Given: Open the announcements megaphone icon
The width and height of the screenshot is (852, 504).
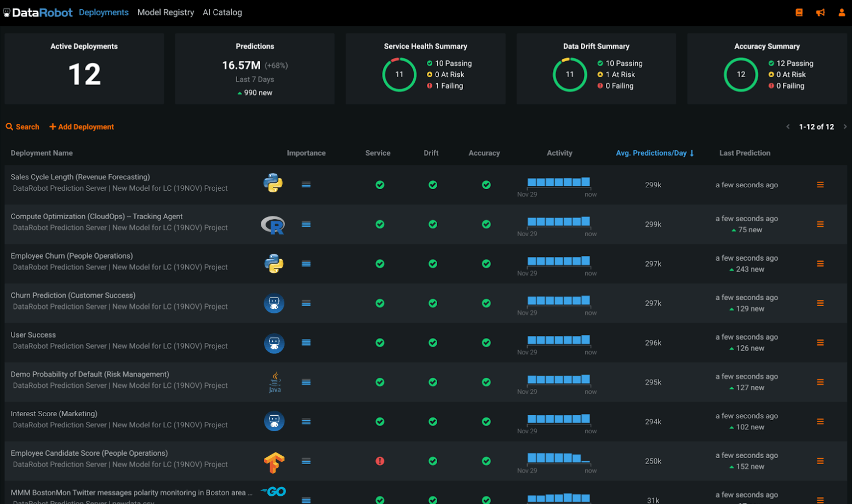Looking at the screenshot, I should click(x=820, y=12).
